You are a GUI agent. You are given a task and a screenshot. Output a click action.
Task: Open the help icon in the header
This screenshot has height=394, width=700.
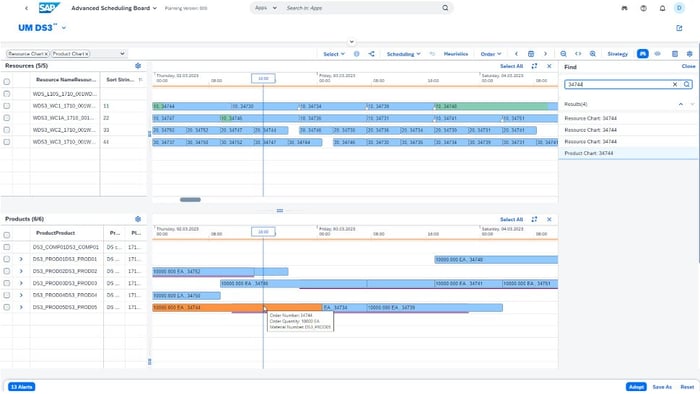[x=643, y=8]
